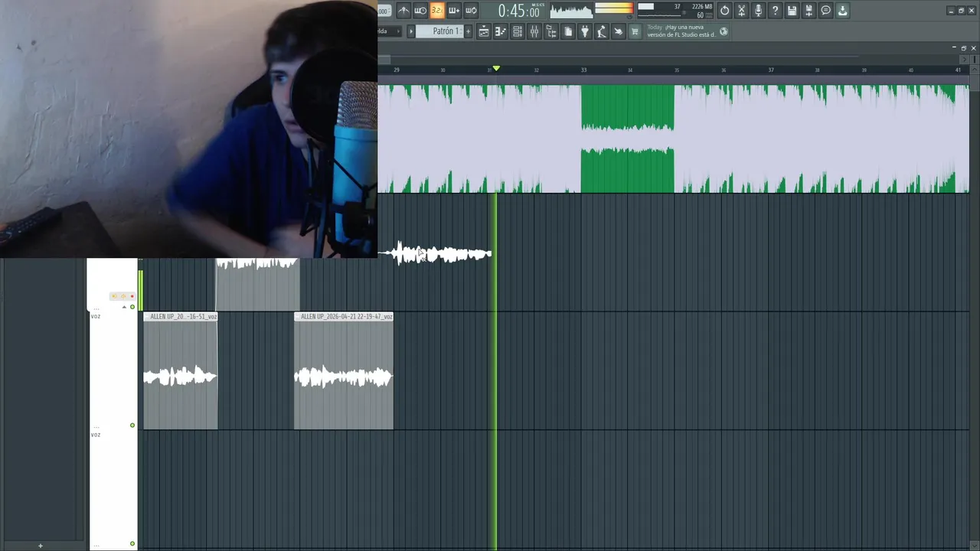Toggle loop recording button
This screenshot has width=980, height=551.
pyautogui.click(x=471, y=11)
